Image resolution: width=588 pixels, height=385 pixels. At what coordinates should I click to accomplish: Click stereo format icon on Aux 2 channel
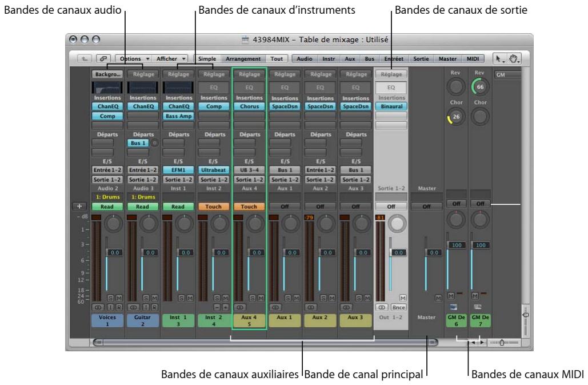tap(311, 307)
